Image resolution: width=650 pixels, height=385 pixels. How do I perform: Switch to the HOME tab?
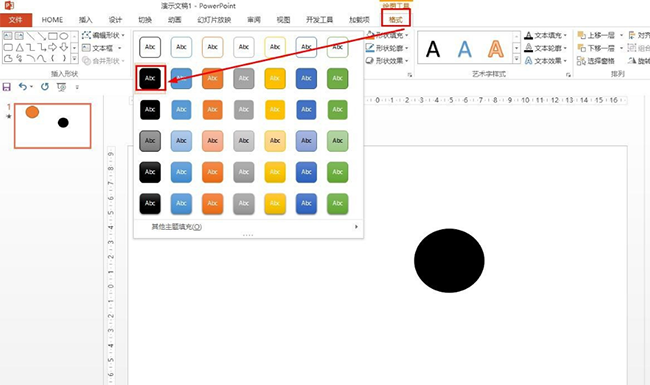[52, 19]
